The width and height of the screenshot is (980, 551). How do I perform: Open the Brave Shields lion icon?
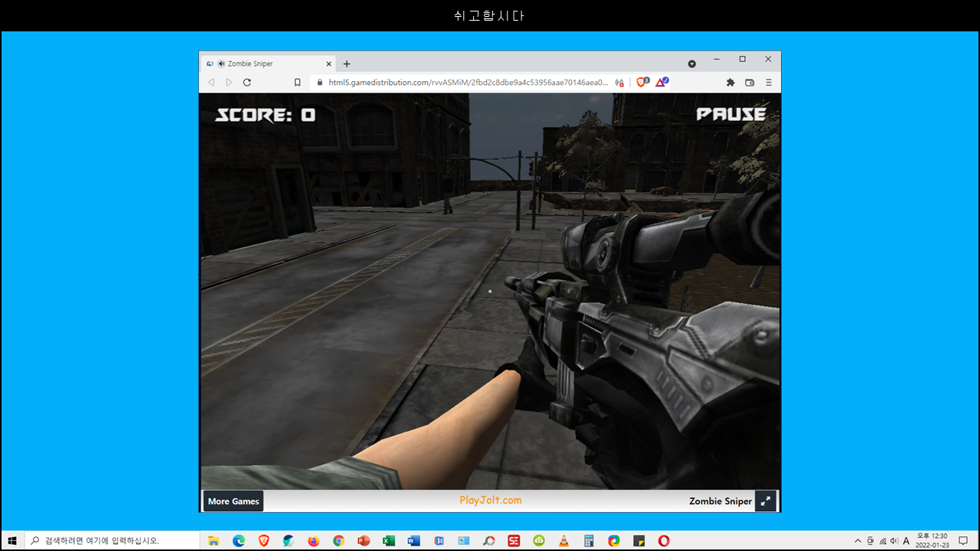(x=642, y=83)
